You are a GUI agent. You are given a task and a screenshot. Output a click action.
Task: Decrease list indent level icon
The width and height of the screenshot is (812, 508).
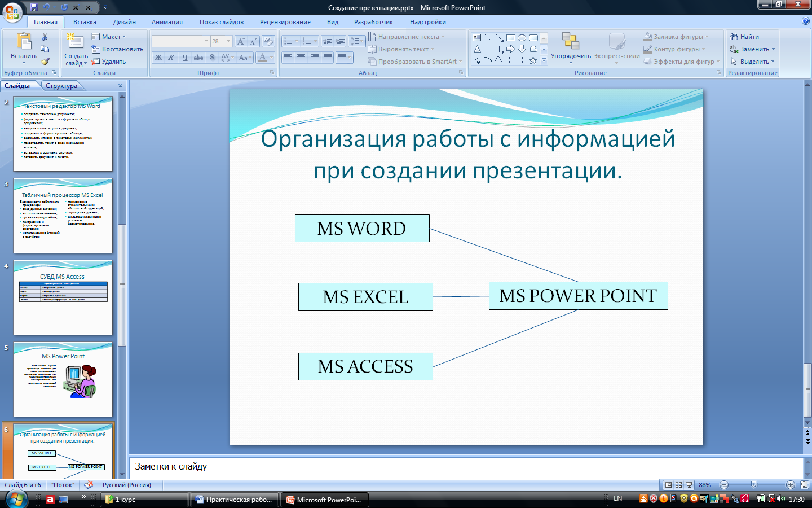[327, 41]
